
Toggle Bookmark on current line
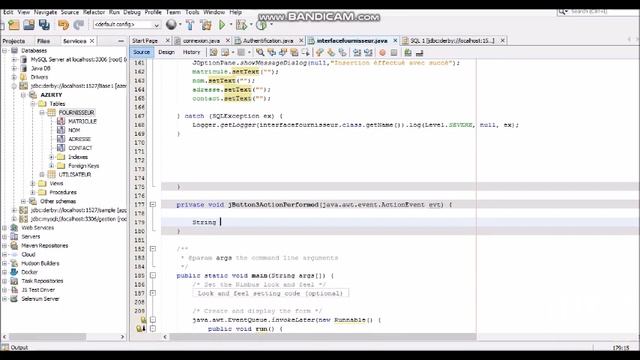[342, 52]
